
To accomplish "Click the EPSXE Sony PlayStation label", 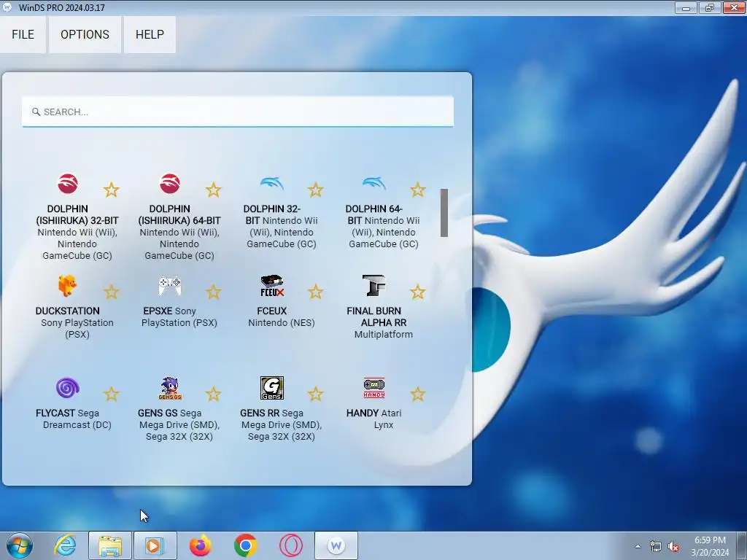I will click(x=179, y=316).
